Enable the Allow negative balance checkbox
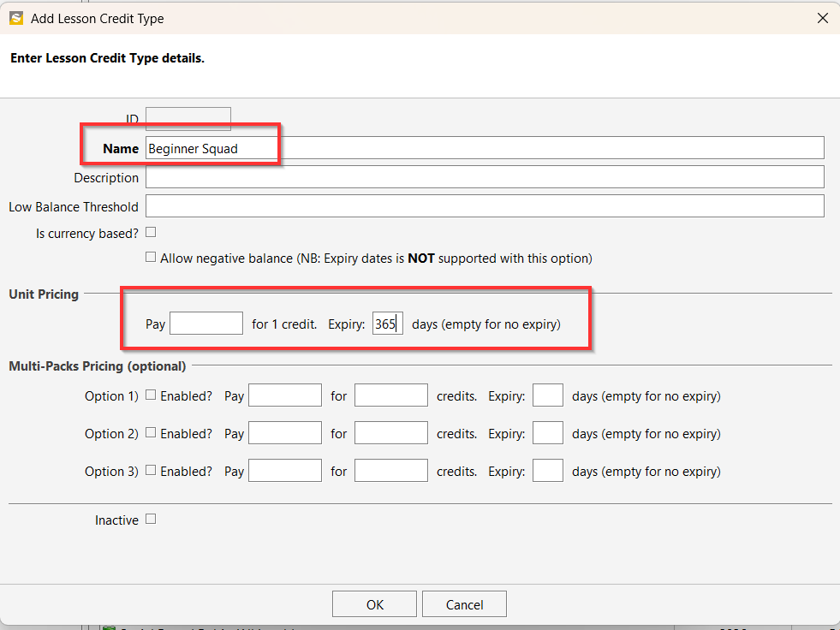Image resolution: width=840 pixels, height=630 pixels. (151, 257)
